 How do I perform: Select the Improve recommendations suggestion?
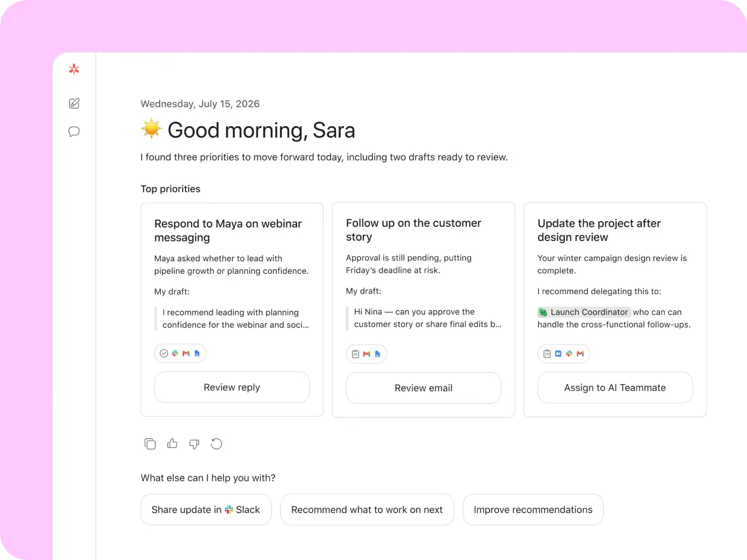click(533, 510)
